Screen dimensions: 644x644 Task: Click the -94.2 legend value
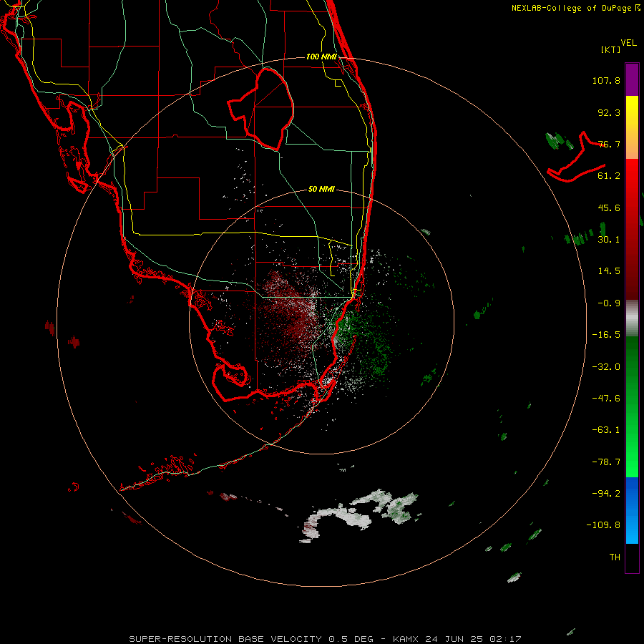[606, 494]
